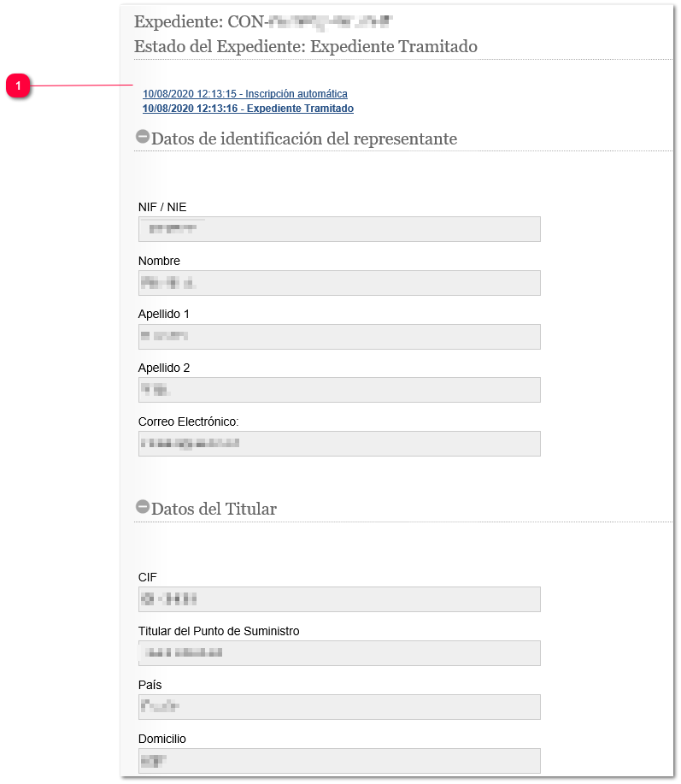Click the red numbered marker 1
The image size is (681, 784).
pyautogui.click(x=18, y=85)
